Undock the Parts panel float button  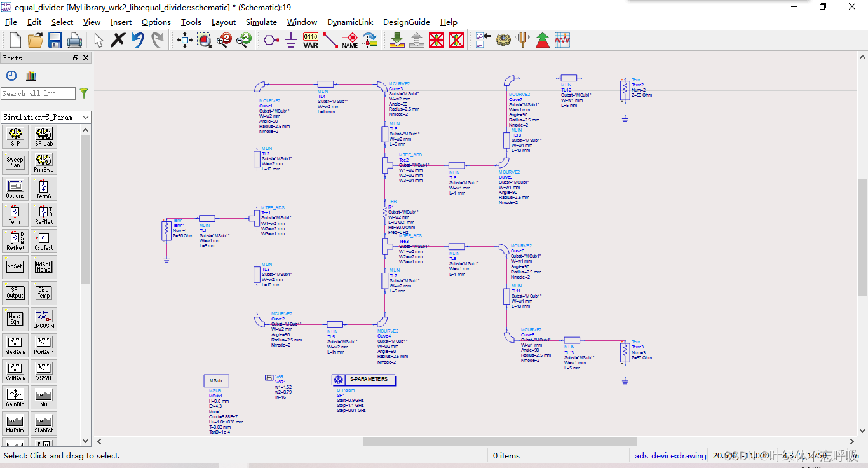click(x=76, y=58)
